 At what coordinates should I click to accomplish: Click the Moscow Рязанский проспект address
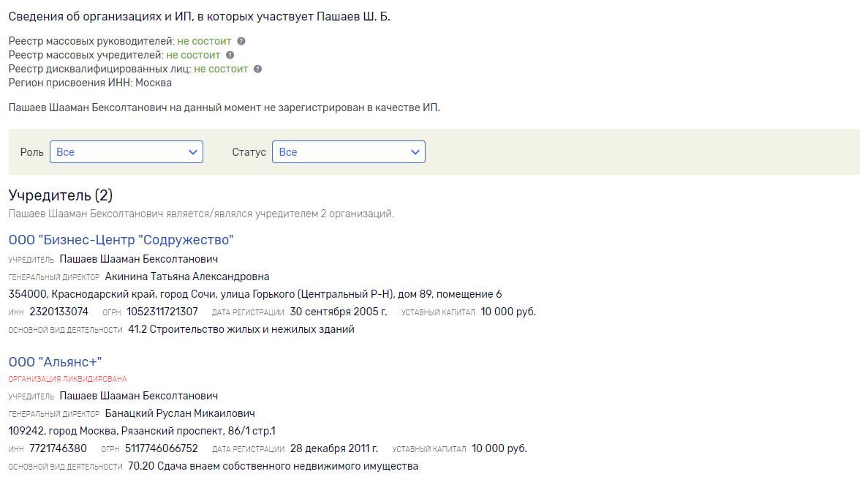point(142,431)
